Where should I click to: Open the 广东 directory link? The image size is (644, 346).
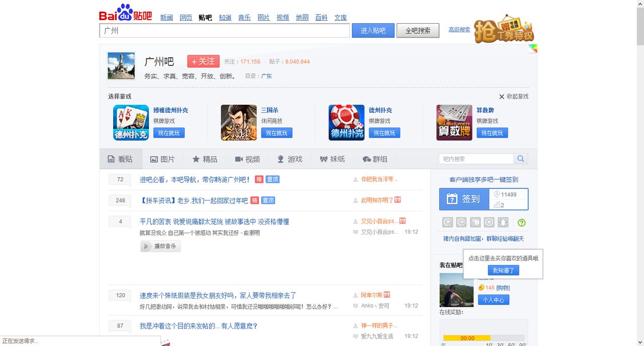pos(267,76)
